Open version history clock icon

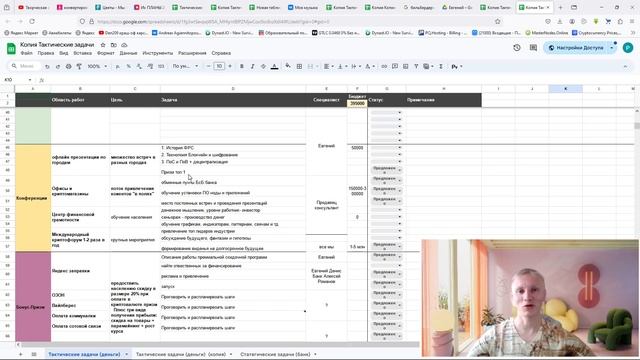coord(517,48)
